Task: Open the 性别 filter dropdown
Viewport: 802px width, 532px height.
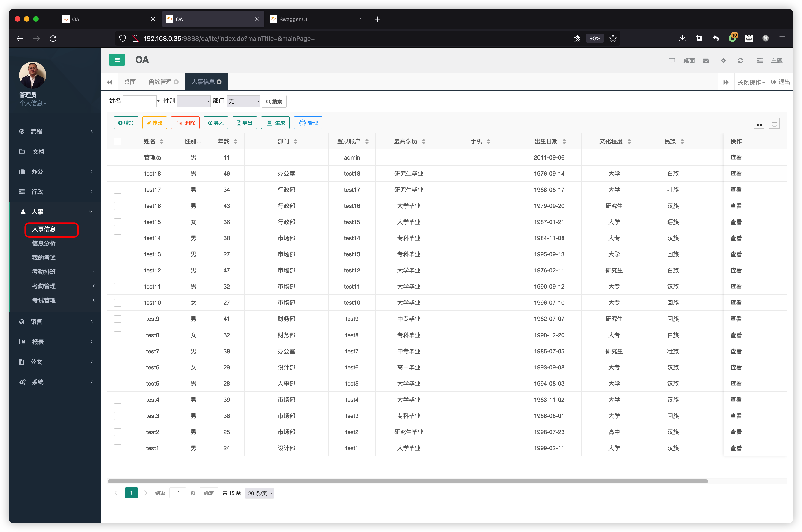Action: pos(194,101)
